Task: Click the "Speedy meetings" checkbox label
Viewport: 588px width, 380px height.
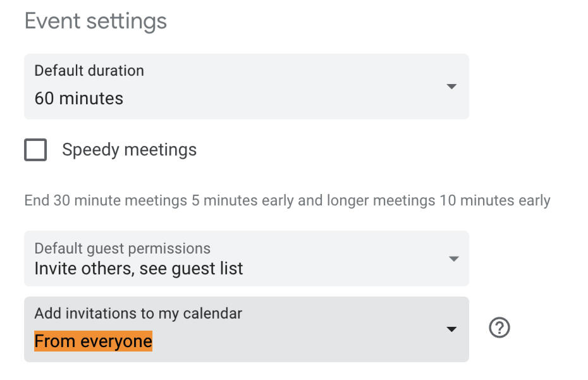Action: click(x=129, y=150)
